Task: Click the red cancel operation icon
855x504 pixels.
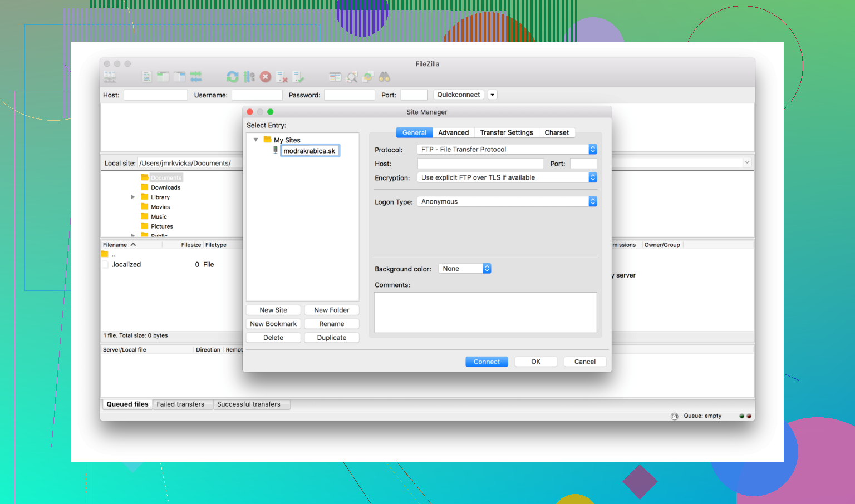Action: point(266,77)
